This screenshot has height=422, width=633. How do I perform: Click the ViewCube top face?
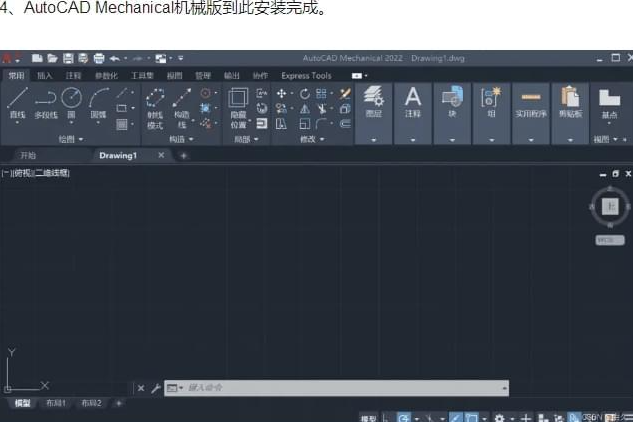pos(610,207)
